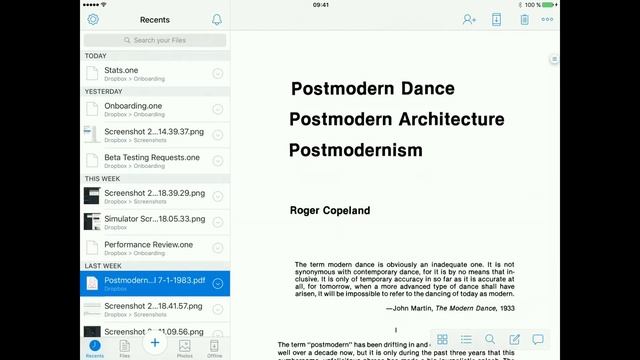Tap the Wi-Fi indicator in status bar
Image resolution: width=640 pixels, height=360 pixels.
(104, 4)
